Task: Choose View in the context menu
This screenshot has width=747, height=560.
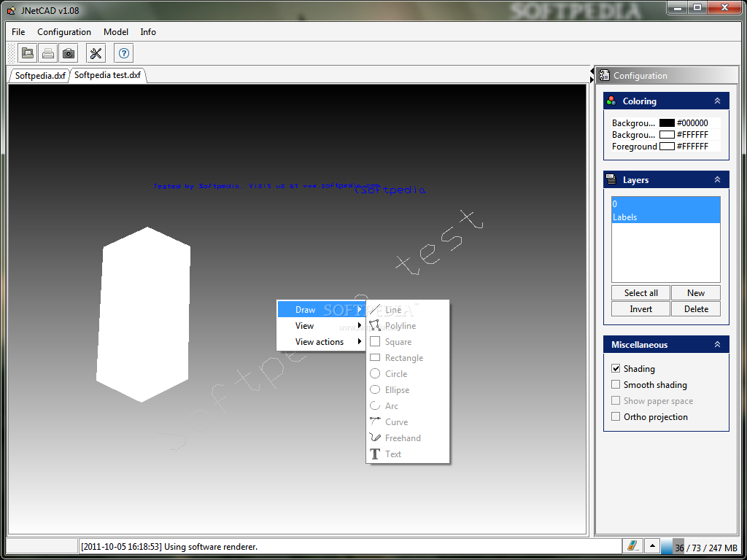Action: coord(322,326)
